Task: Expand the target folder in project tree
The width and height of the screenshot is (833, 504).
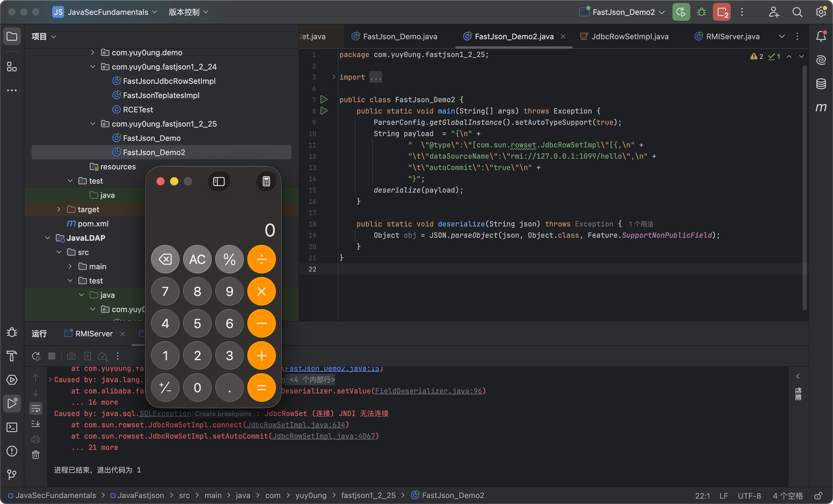Action: (x=59, y=209)
